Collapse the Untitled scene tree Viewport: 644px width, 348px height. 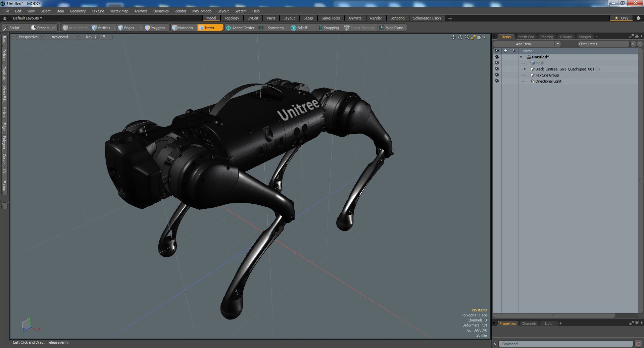521,57
